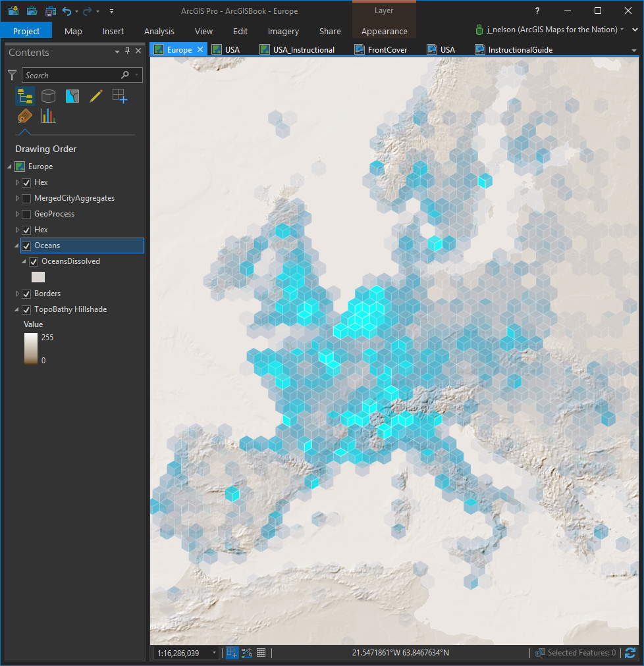Image resolution: width=644 pixels, height=666 pixels.
Task: Open the Analysis ribbon tab
Action: (159, 31)
